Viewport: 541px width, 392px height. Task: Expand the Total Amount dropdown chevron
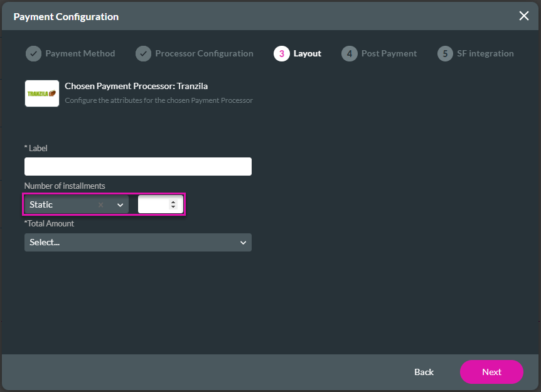coord(244,242)
